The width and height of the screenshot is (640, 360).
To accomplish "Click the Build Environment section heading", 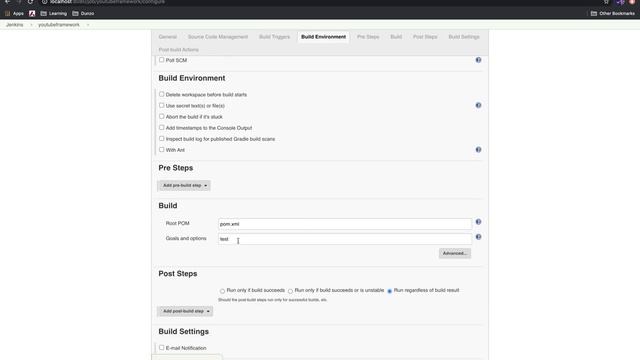I will click(192, 78).
